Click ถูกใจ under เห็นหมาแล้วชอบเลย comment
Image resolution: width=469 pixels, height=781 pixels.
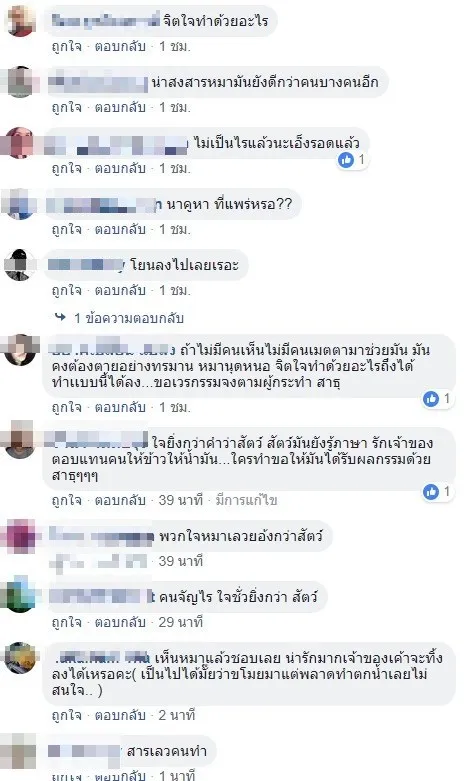tap(67, 716)
